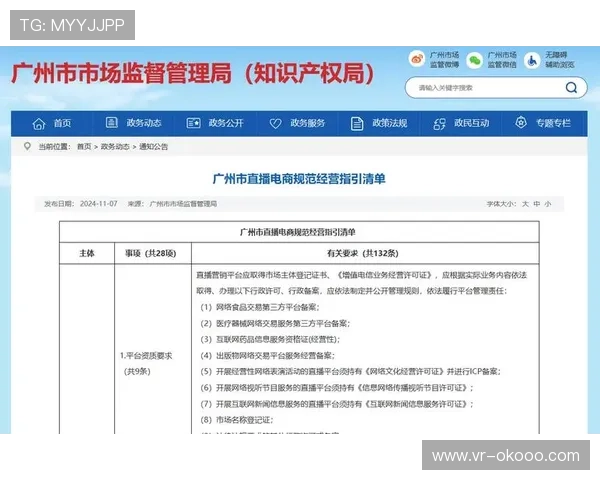Open the 政务动态 navigation menu item
Image resolution: width=600 pixels, height=480 pixels.
(144, 123)
